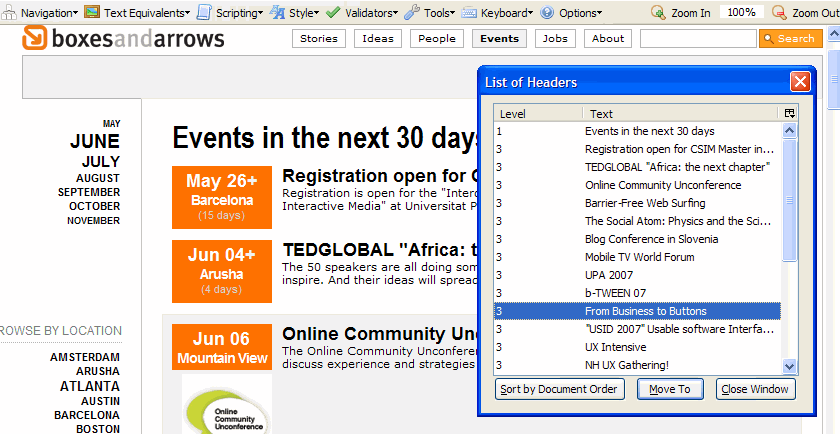
Task: Click the Navigation sitemap icon
Action: pos(9,12)
